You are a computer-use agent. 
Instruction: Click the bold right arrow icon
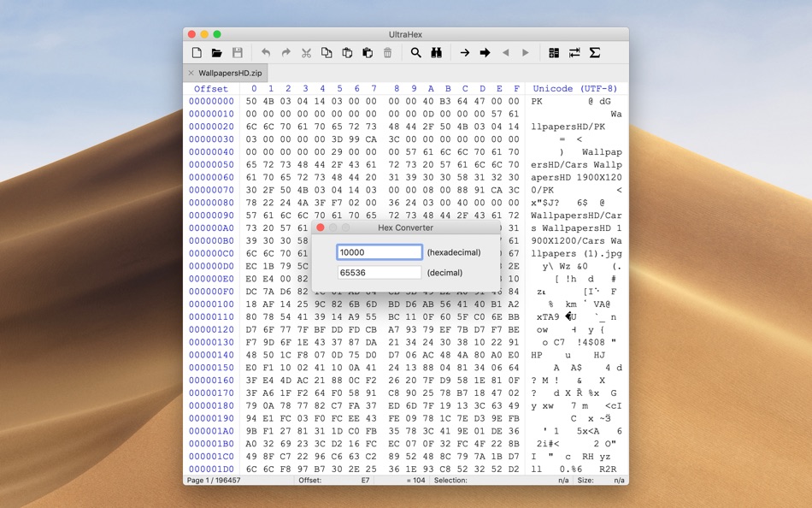coord(485,53)
